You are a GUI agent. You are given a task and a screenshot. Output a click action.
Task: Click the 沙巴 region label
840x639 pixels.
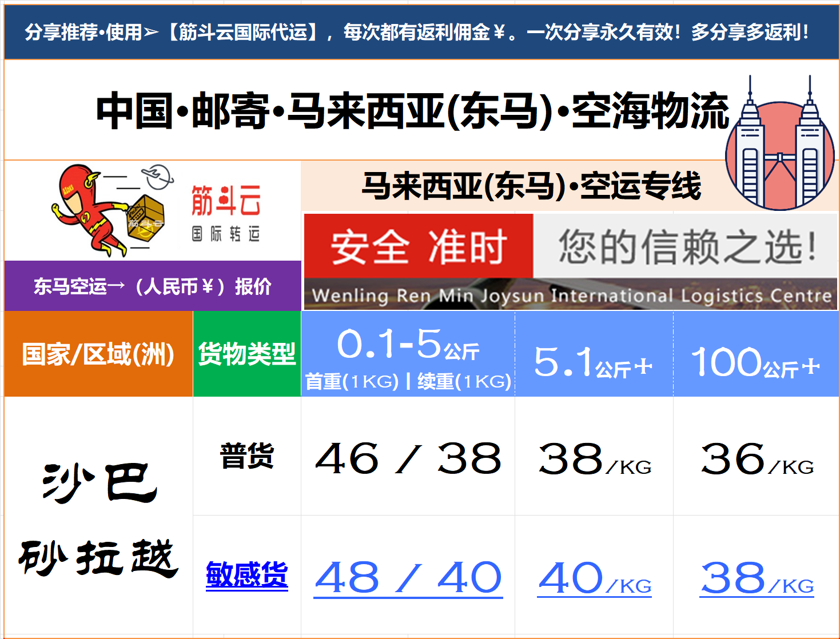(100, 484)
